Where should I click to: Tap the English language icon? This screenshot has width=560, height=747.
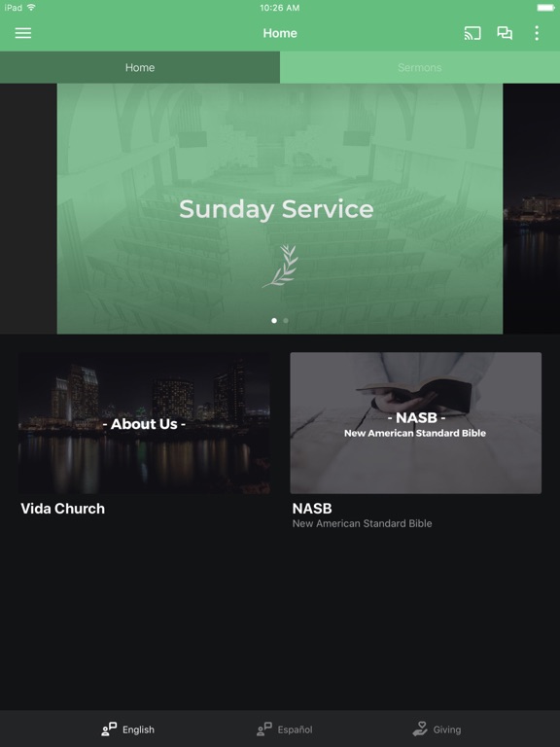point(109,729)
